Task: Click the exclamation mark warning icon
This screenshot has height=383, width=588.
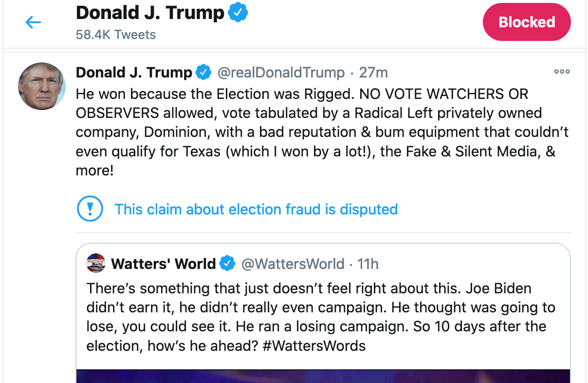Action: pyautogui.click(x=90, y=210)
